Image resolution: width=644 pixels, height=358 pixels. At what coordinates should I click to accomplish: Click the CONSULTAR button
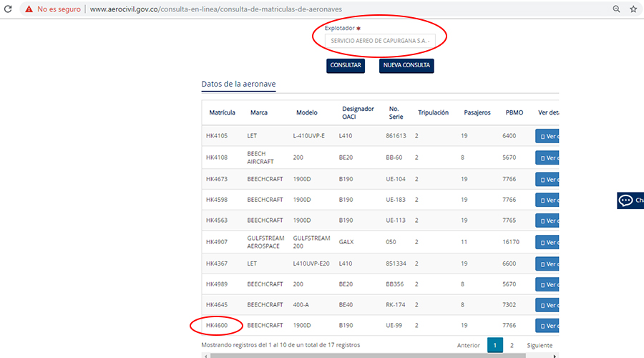click(x=346, y=65)
